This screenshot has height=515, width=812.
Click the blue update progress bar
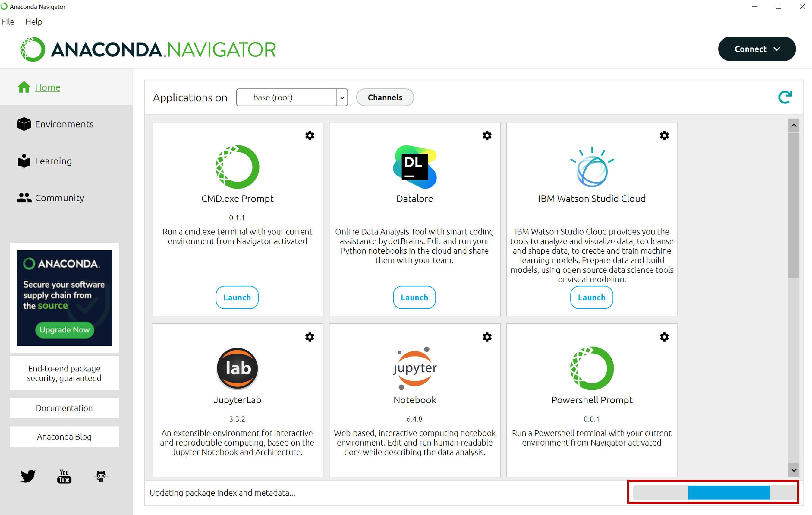tap(729, 492)
